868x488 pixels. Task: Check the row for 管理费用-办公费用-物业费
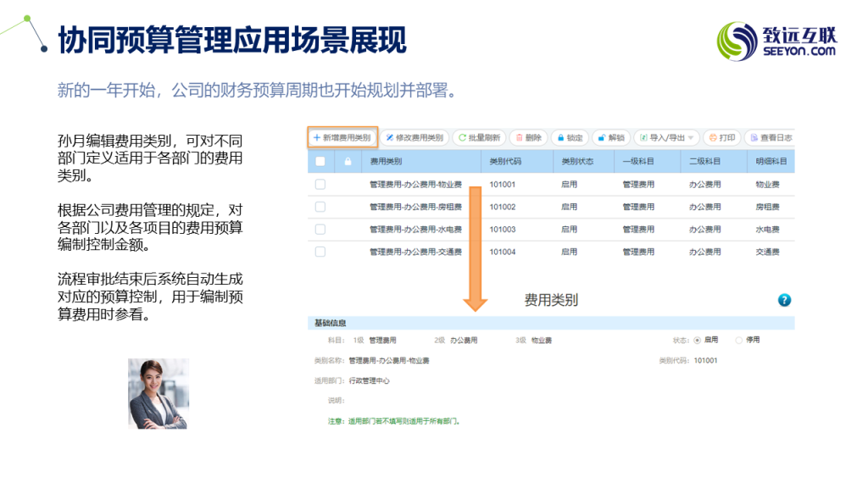pos(320,184)
